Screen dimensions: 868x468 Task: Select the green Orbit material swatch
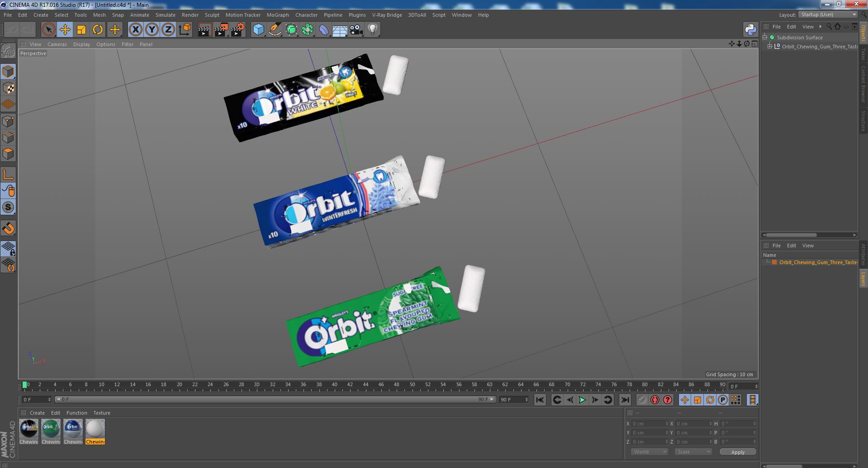(51, 429)
